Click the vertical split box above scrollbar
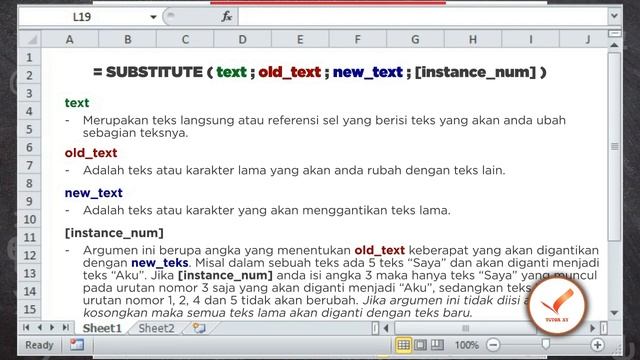The height and width of the screenshot is (360, 640). click(x=614, y=33)
